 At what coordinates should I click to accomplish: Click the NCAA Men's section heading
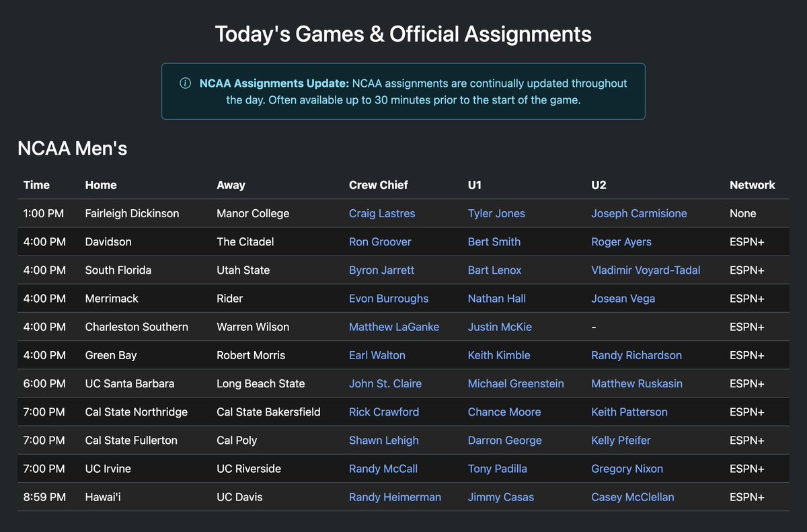click(x=72, y=148)
